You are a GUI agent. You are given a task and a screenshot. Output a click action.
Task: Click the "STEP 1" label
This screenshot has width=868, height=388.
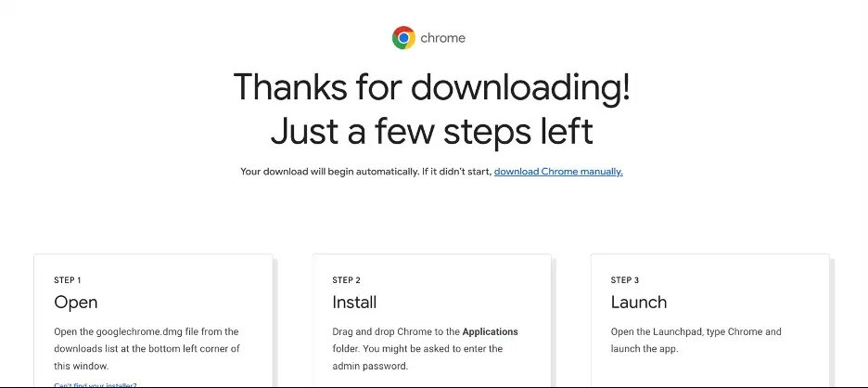68,280
